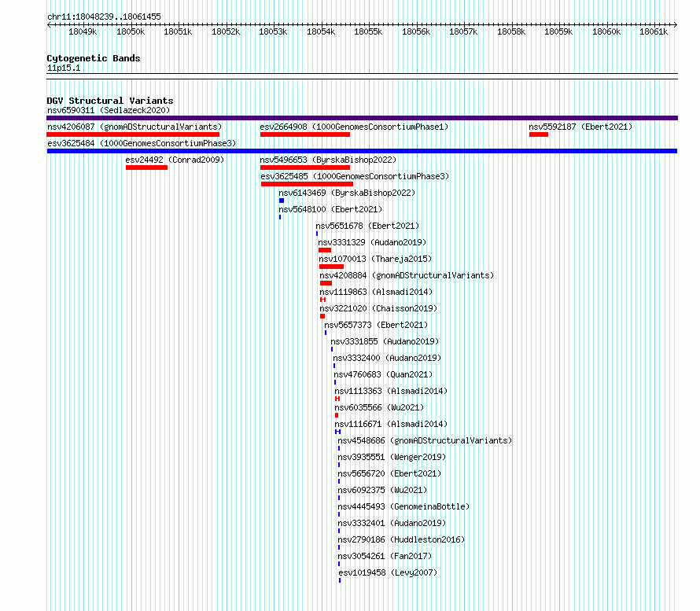The width and height of the screenshot is (700, 611).
Task: Open esv3625484 (1000GenomesConsortiumPhase3) label
Action: click(142, 143)
